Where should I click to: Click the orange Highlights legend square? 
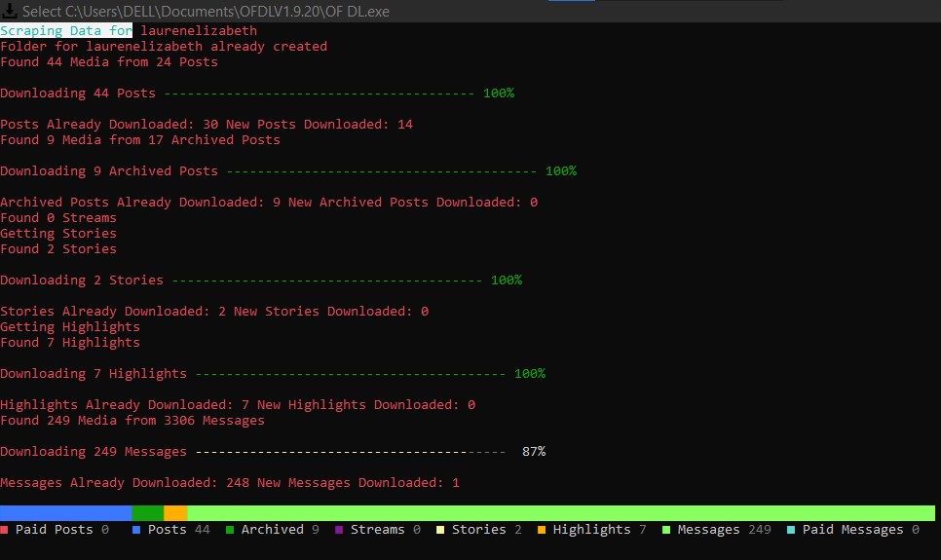point(542,530)
